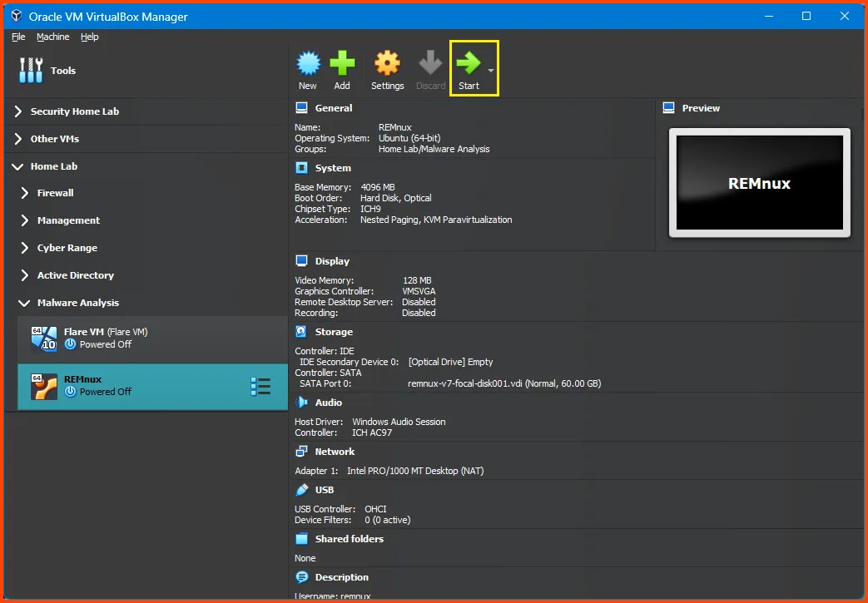Select the Flare VM machine entry

[153, 339]
